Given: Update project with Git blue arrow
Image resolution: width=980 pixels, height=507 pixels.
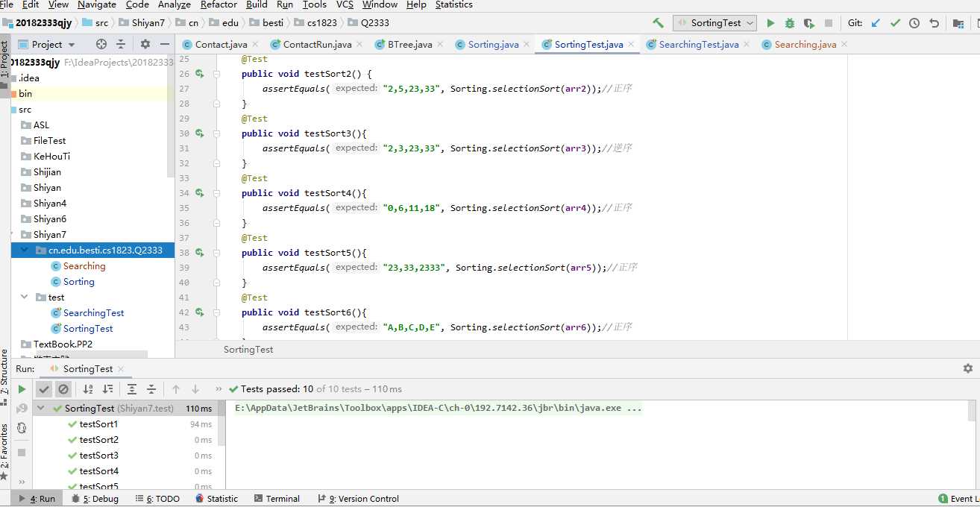Looking at the screenshot, I should pos(876,23).
